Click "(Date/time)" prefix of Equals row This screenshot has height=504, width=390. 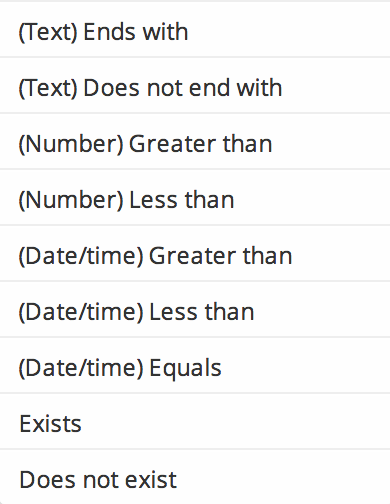(x=81, y=369)
